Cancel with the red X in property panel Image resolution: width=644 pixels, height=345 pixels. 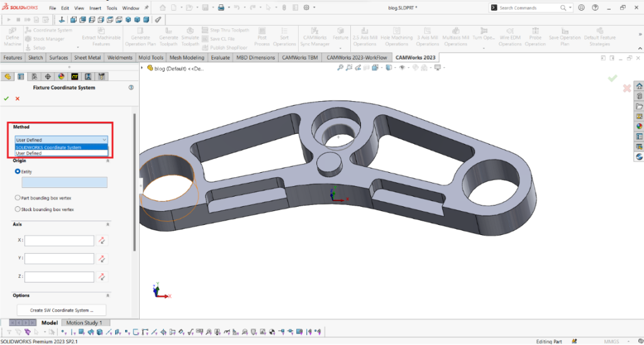tap(17, 99)
